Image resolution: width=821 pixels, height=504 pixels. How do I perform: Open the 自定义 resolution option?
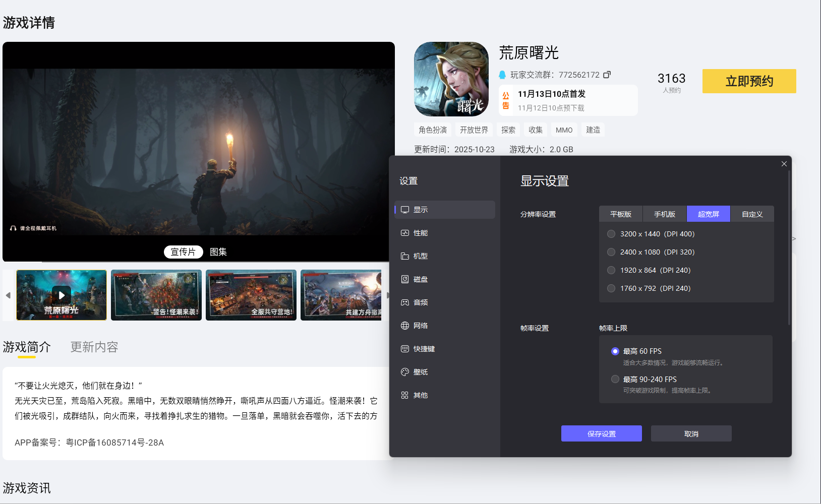click(752, 214)
